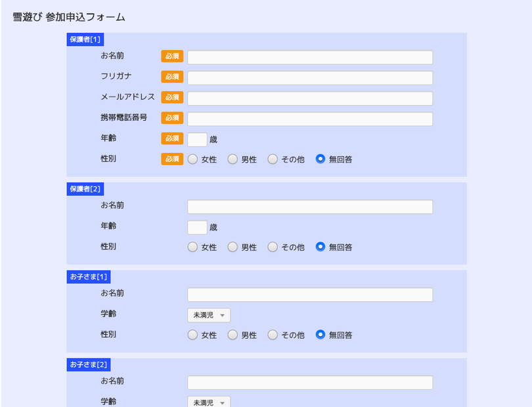Choose 男性 gender for 保護者[2]

pyautogui.click(x=233, y=247)
